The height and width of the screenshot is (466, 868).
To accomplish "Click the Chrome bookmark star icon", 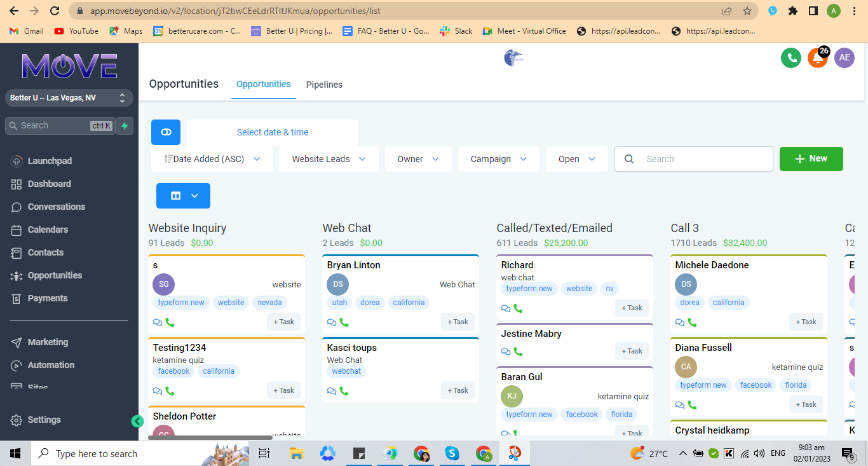I will coord(747,11).
